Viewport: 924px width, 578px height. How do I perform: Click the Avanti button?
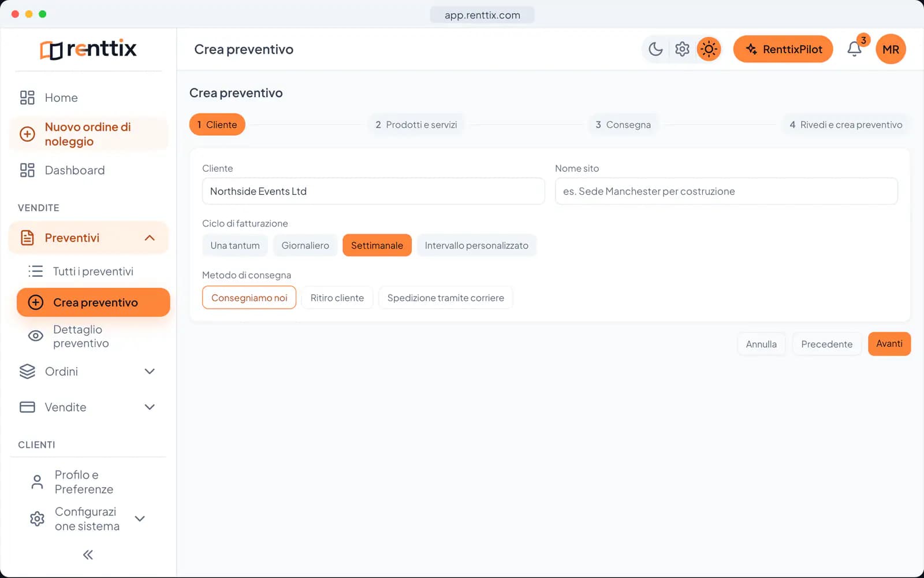(889, 343)
